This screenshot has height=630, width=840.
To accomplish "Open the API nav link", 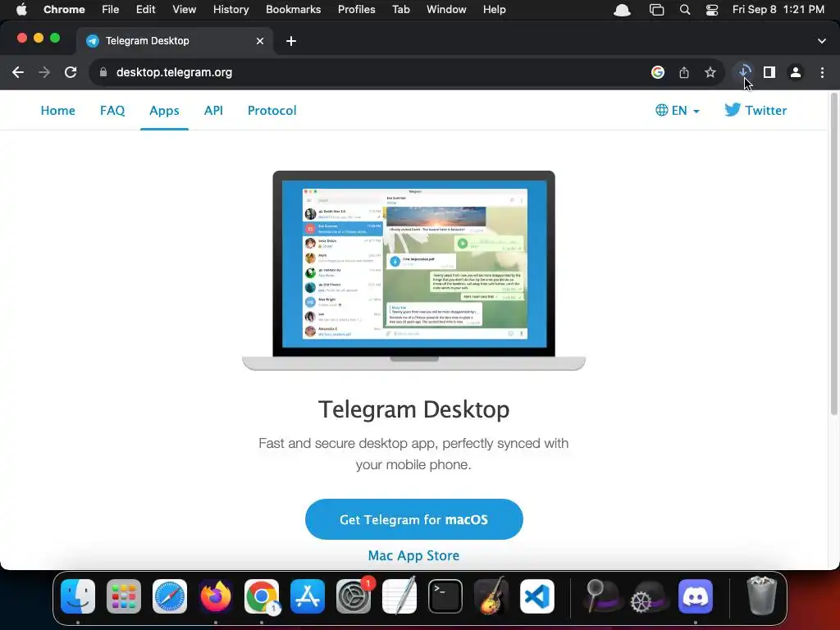I will [x=213, y=111].
